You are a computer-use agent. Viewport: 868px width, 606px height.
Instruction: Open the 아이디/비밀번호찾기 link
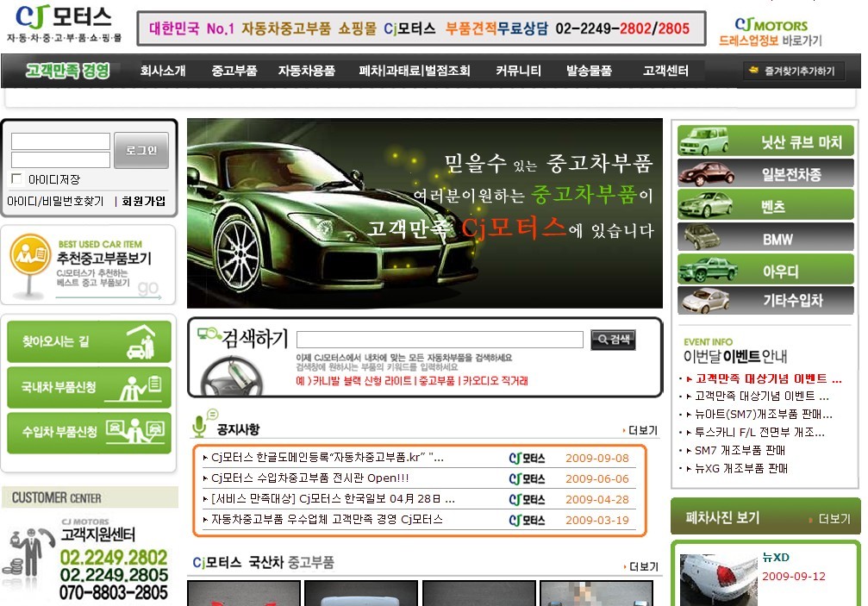[55, 202]
